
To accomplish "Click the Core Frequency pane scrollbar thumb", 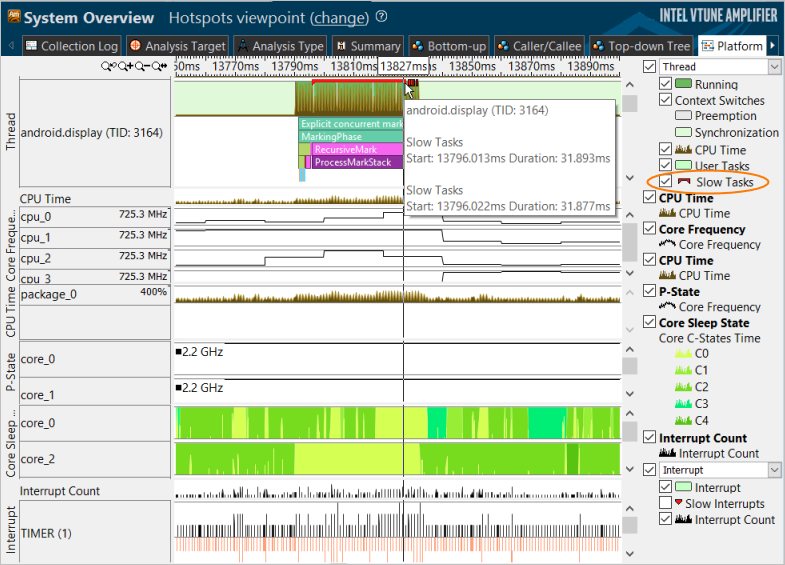I will click(x=630, y=242).
